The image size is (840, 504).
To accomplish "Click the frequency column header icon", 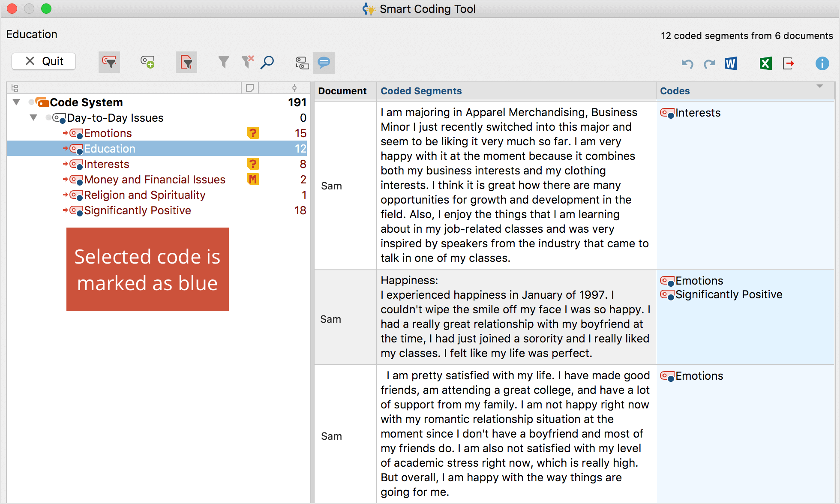I will tap(294, 88).
